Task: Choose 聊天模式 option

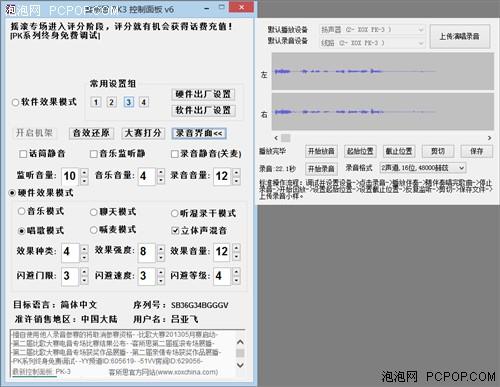Action: point(94,212)
